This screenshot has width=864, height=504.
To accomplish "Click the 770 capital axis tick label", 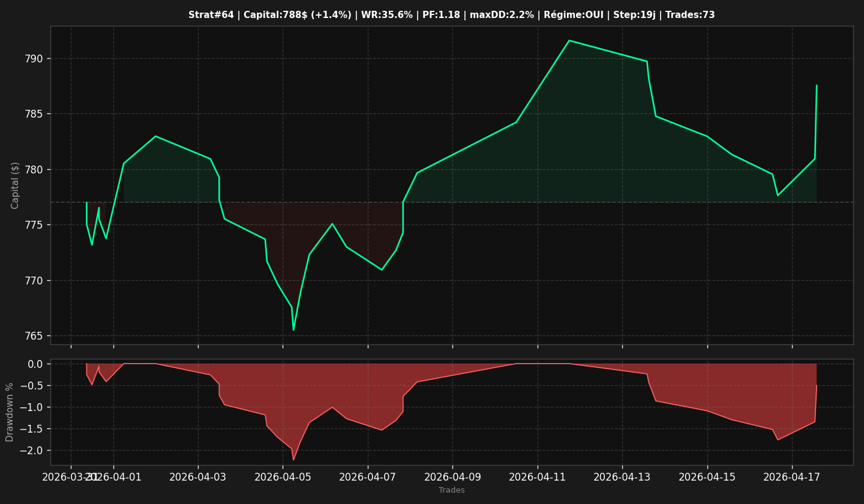I will 34,281.
